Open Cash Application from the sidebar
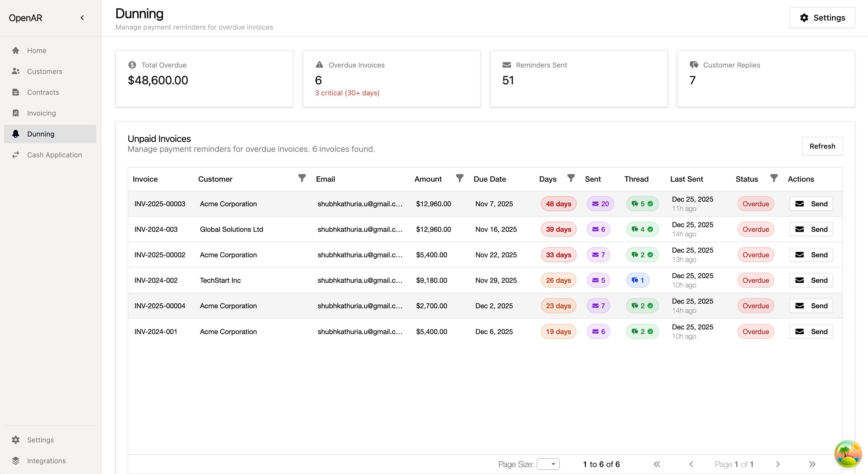868x474 pixels. [54, 155]
